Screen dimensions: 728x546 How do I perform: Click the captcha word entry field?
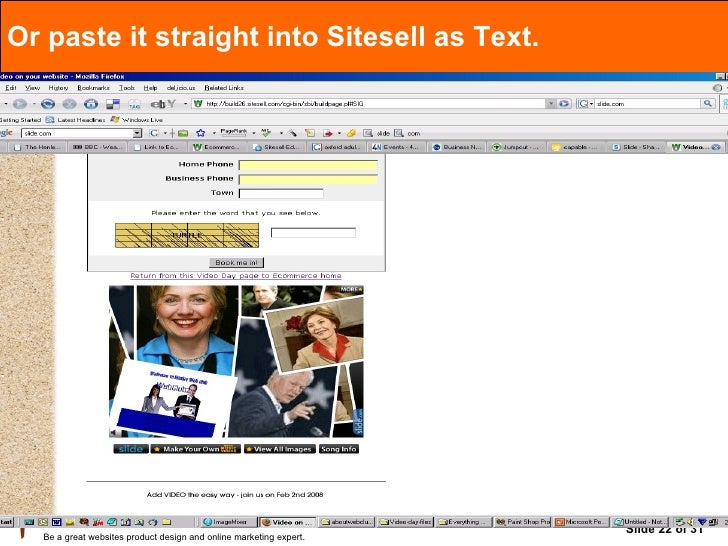(x=313, y=232)
